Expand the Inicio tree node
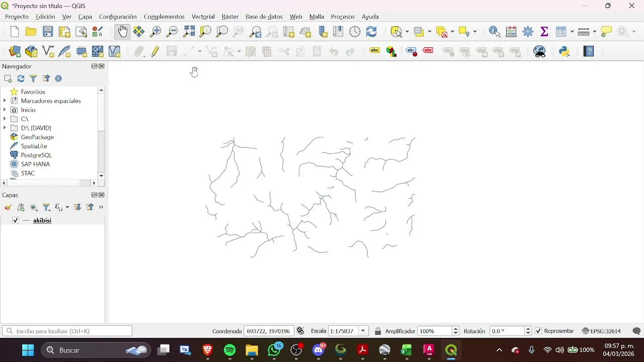Viewport: 644px width, 362px height. coord(5,110)
